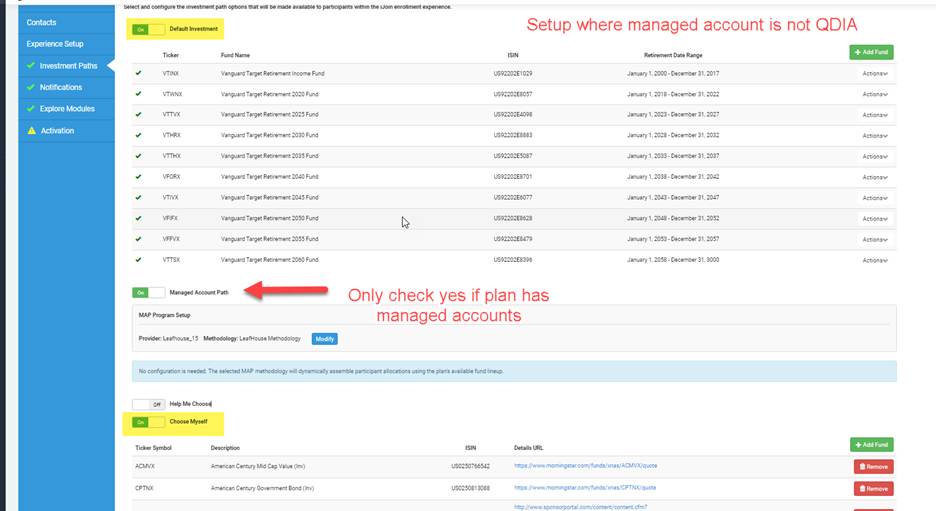Click the green checkmark in the VTHRX row

coord(138,135)
